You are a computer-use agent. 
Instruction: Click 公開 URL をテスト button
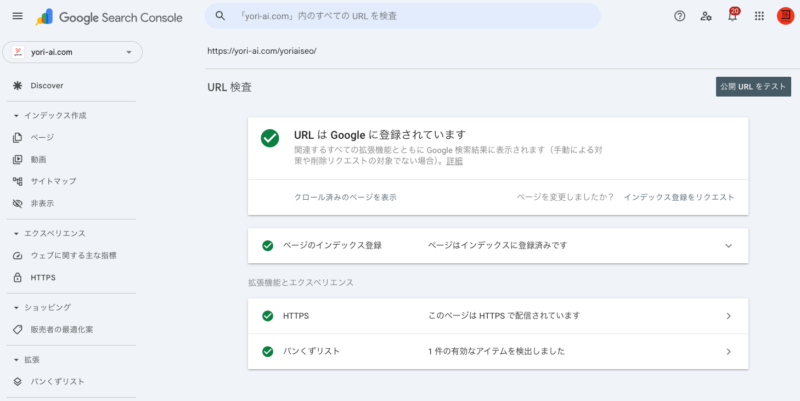point(753,87)
